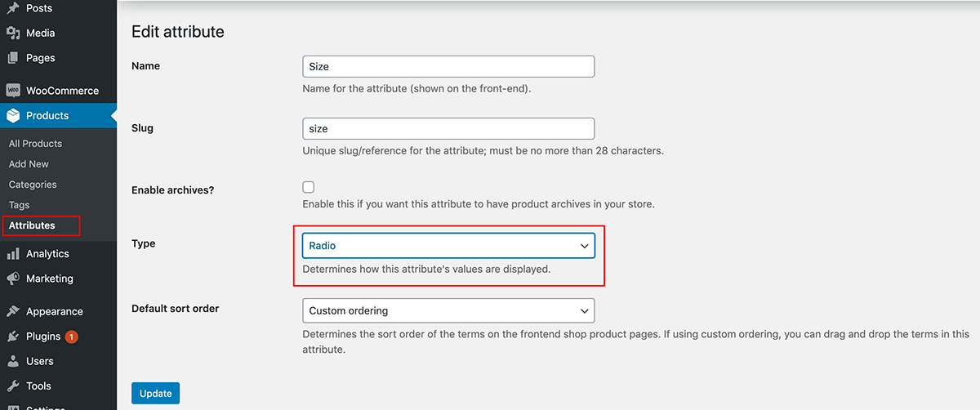The width and height of the screenshot is (980, 410).
Task: Click the Analytics bar chart icon
Action: [13, 254]
